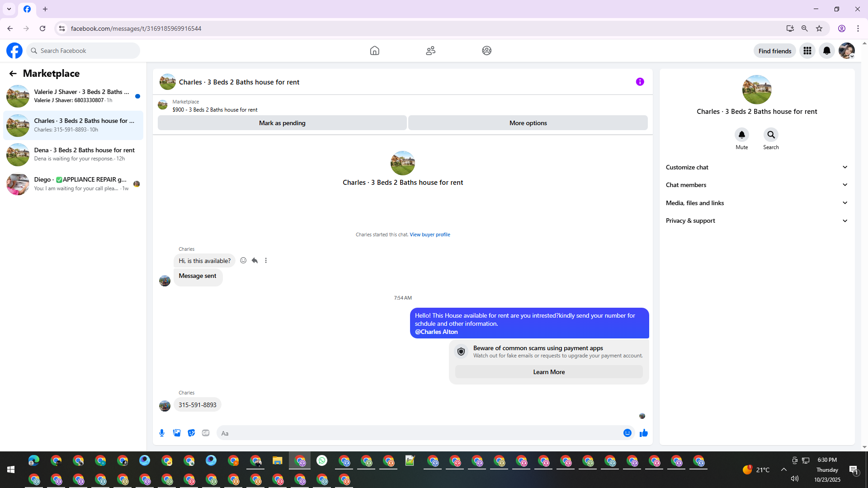Mute this conversation with bell button
The height and width of the screenshot is (488, 868).
pos(741,135)
